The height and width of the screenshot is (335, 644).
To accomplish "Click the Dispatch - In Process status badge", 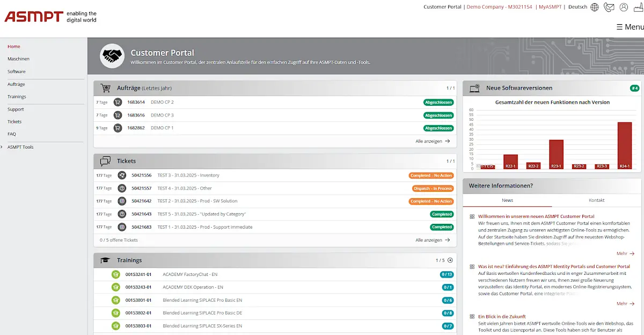I will click(x=433, y=188).
